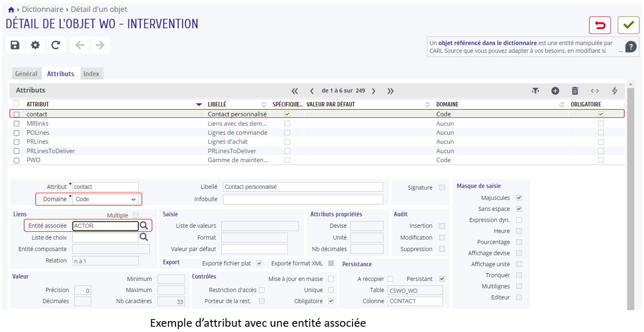Click the refresh reload icon
Screen dimensions: 644x332
[56, 45]
